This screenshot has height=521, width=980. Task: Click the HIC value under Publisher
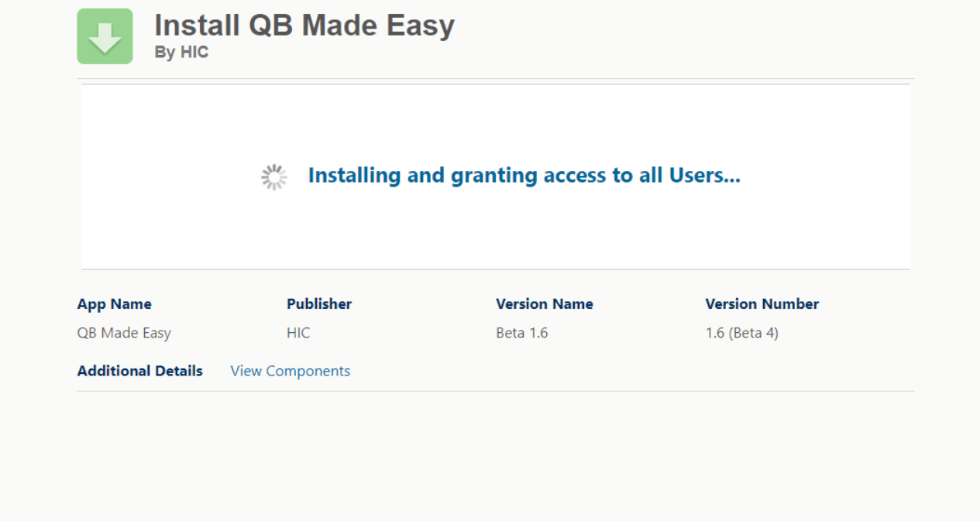pyautogui.click(x=297, y=333)
